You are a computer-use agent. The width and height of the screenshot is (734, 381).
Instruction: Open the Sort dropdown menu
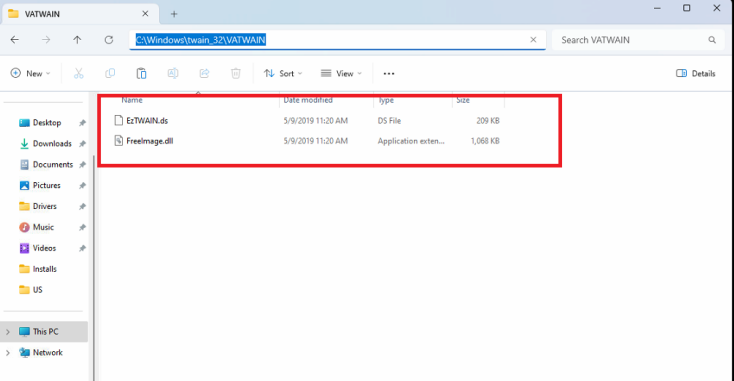[x=283, y=73]
